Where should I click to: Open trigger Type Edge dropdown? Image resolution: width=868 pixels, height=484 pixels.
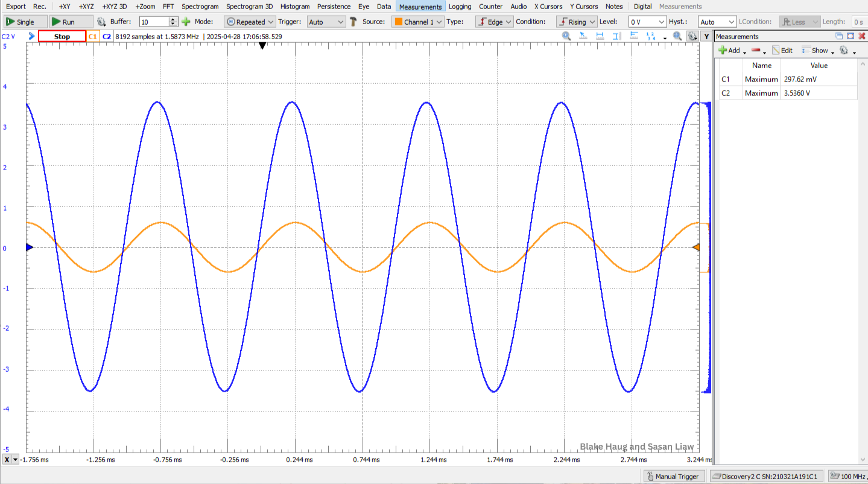pos(494,22)
